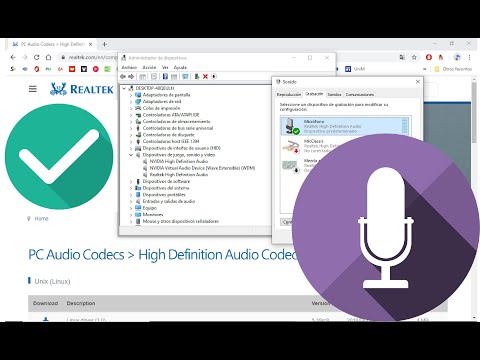Click the circular down-arrow toolbar icon

click(x=214, y=76)
